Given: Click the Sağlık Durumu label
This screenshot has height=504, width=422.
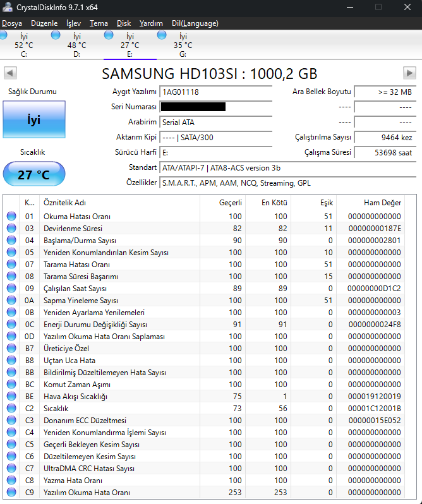Looking at the screenshot, I should [32, 92].
